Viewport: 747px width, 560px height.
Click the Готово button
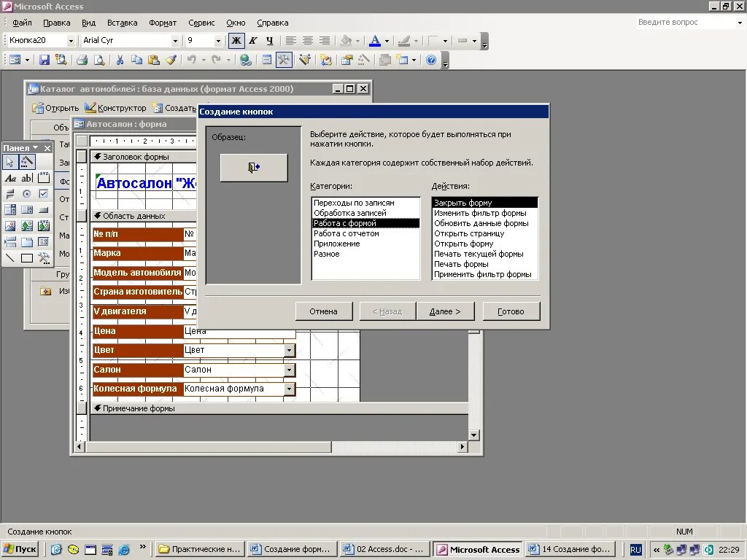(511, 311)
